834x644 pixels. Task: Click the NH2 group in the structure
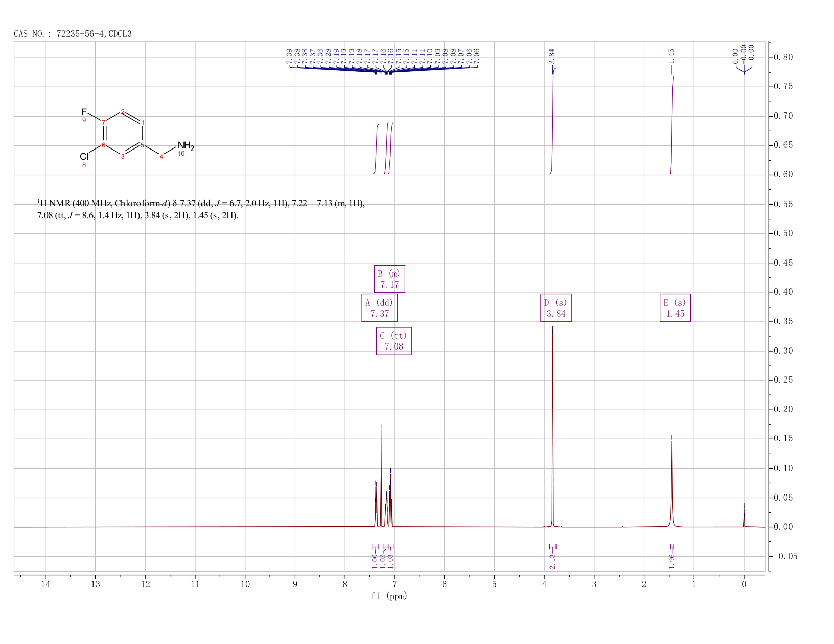[x=186, y=146]
